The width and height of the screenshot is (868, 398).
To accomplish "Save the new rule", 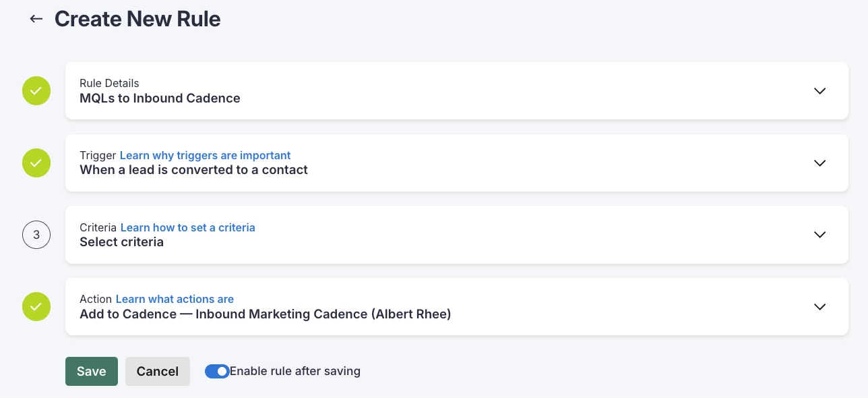I will (x=92, y=371).
